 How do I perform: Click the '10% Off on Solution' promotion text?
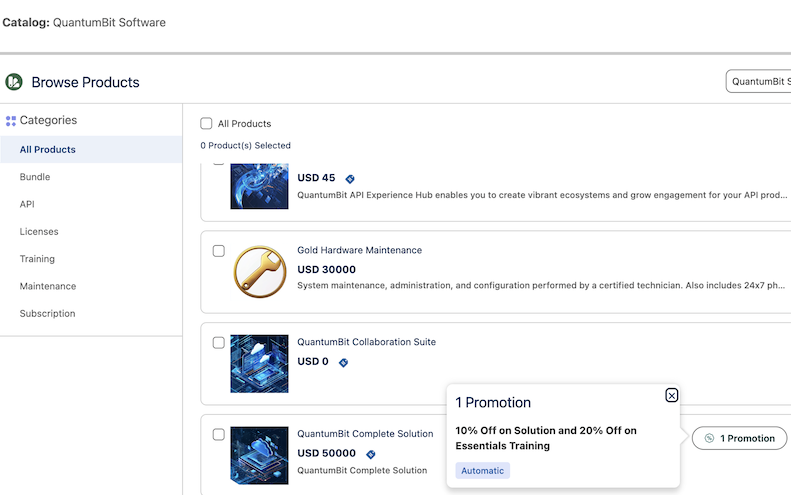coord(546,438)
